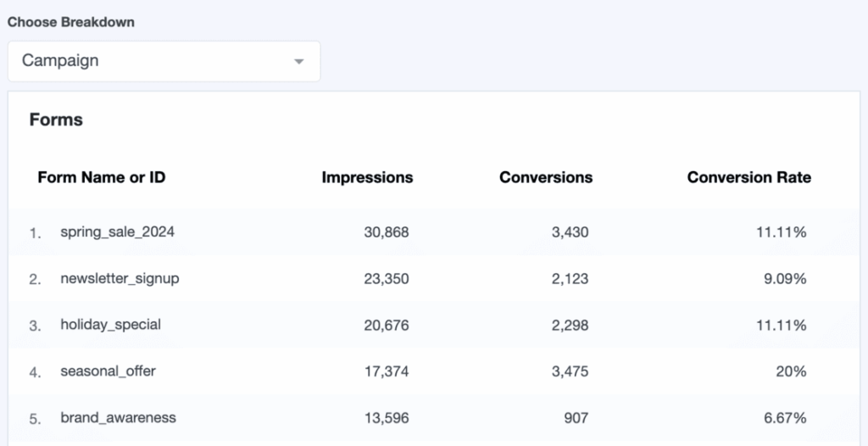Viewport: 868px width, 446px height.
Task: Click the Conversion Rate column header
Action: [x=748, y=177]
